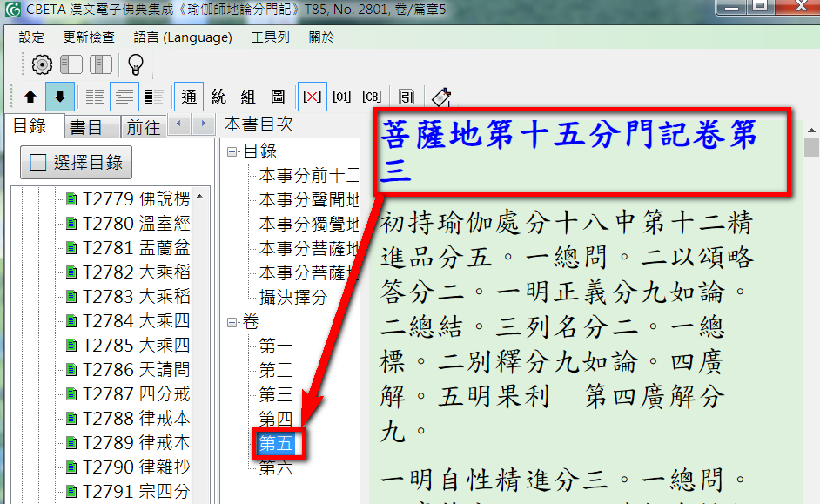
Task: Click the [CB] toolbar icon
Action: tap(372, 97)
